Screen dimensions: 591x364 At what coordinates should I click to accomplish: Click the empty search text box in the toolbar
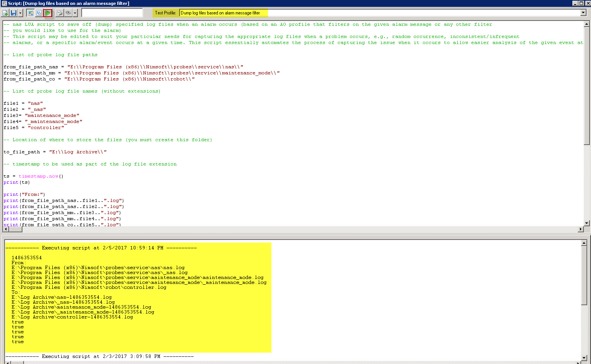(112, 13)
